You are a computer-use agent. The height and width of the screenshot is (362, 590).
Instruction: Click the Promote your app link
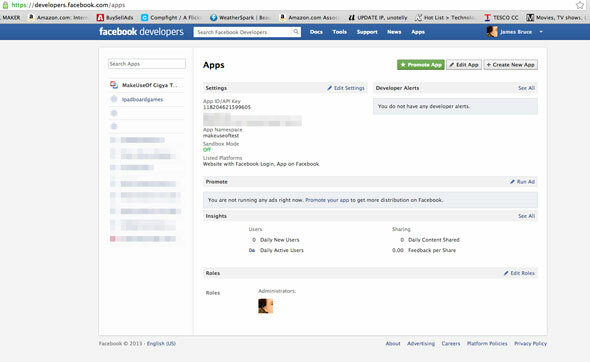[x=327, y=200]
